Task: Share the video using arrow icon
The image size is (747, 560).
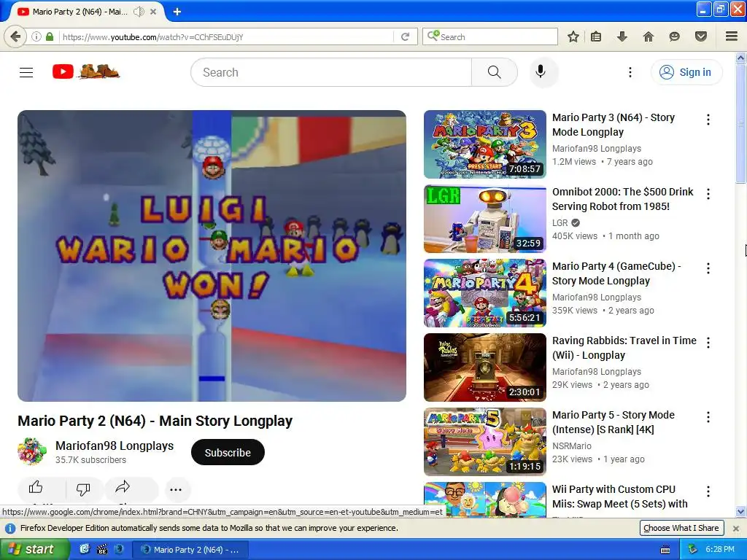Action: tap(123, 486)
